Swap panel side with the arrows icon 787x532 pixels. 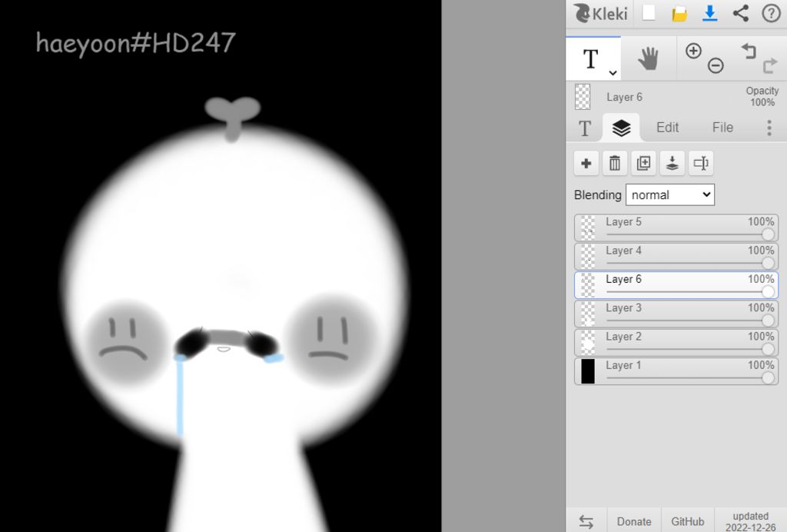click(586, 521)
